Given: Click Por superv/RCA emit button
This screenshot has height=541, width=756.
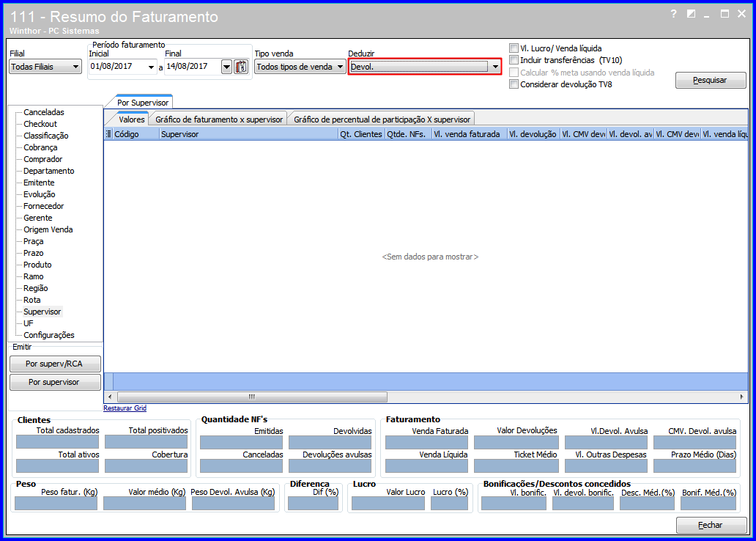Looking at the screenshot, I should [x=54, y=364].
